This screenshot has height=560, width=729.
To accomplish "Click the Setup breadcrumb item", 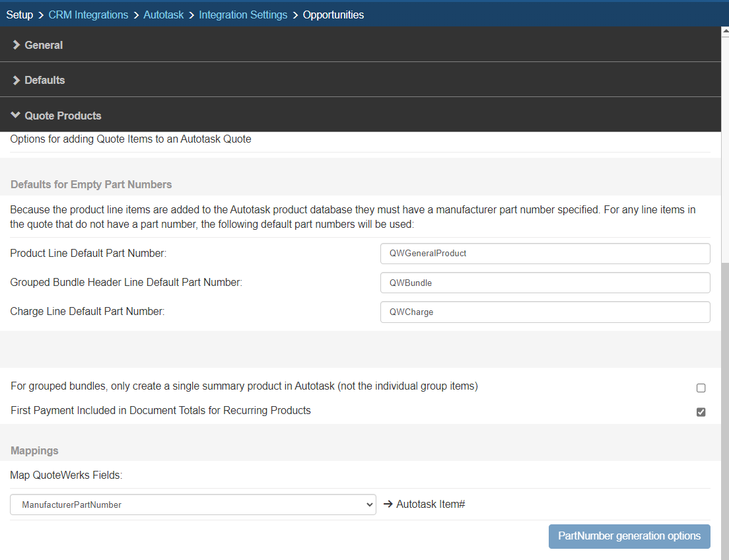I will click(x=20, y=15).
